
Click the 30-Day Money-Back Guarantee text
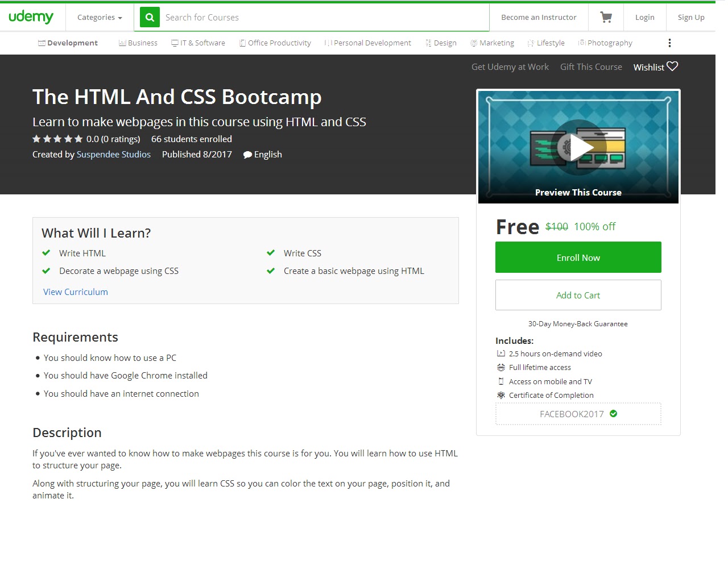(x=578, y=324)
